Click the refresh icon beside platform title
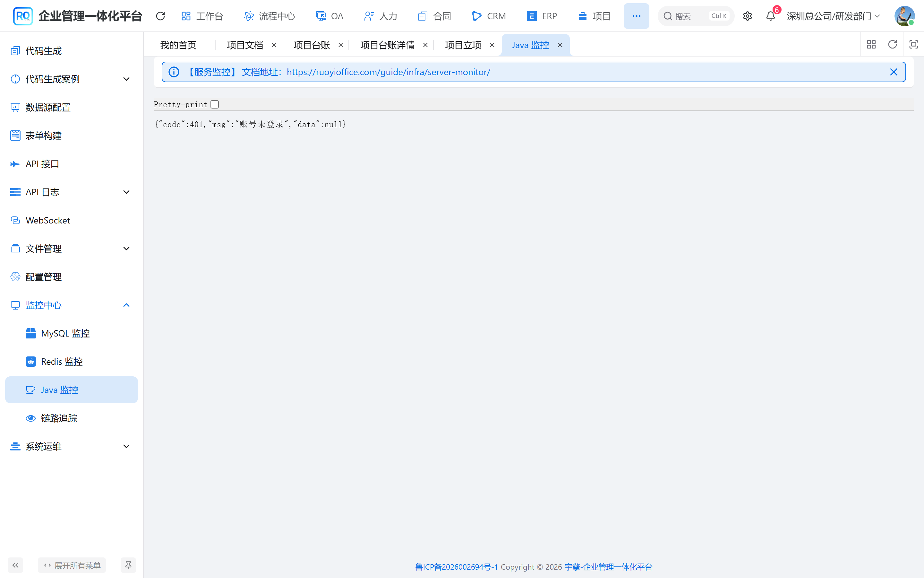The width and height of the screenshot is (924, 578). click(x=160, y=16)
